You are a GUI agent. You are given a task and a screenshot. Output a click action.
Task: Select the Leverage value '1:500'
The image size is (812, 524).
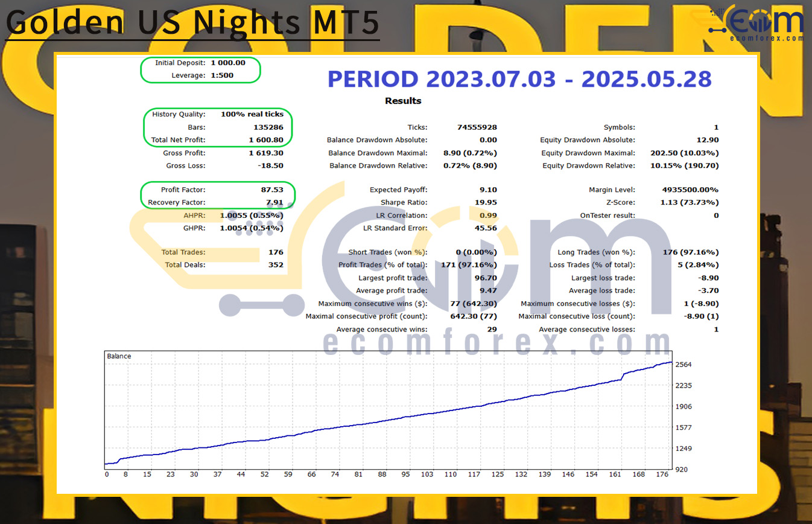click(x=223, y=75)
